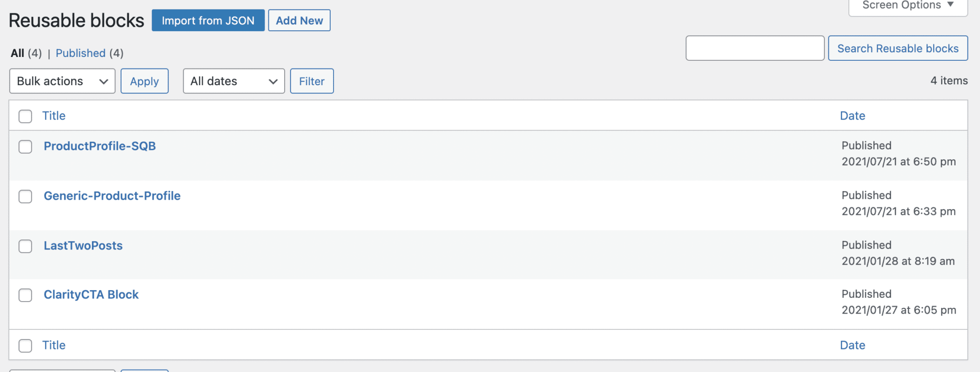Filter by Published posts

pos(80,53)
